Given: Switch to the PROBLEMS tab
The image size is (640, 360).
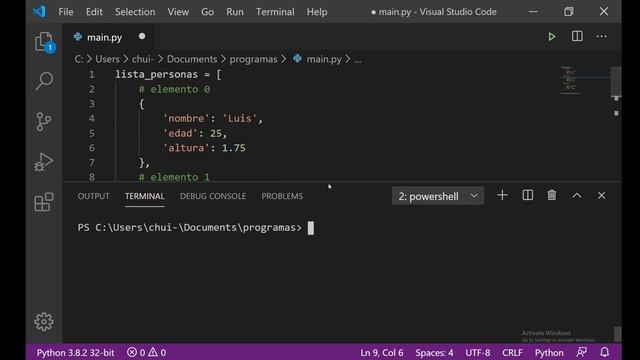Looking at the screenshot, I should coord(282,196).
